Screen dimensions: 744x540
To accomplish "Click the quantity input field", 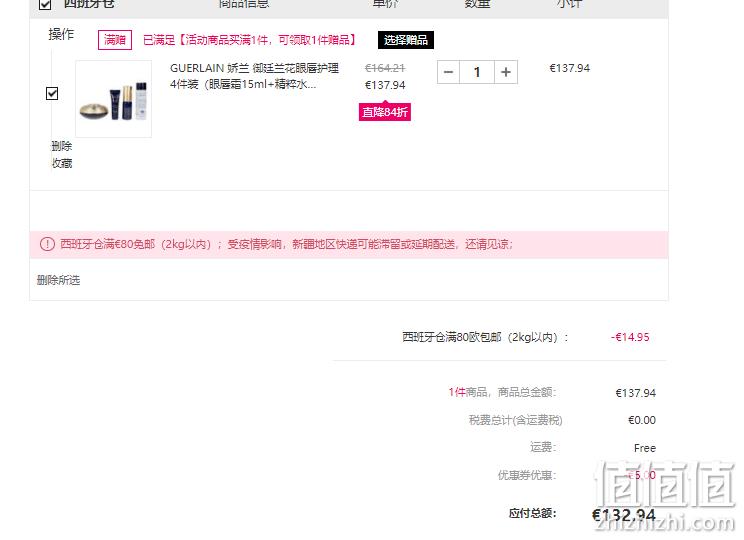I will [x=477, y=72].
